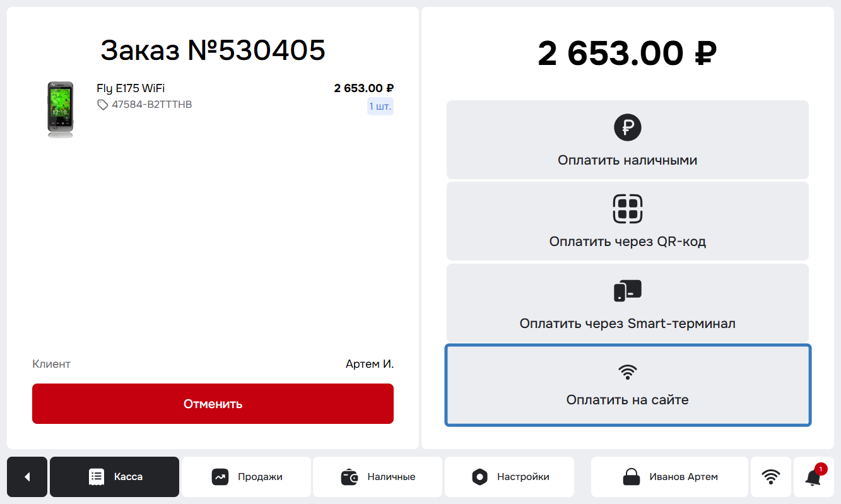
Task: Click the QR-code icon
Action: 628,209
